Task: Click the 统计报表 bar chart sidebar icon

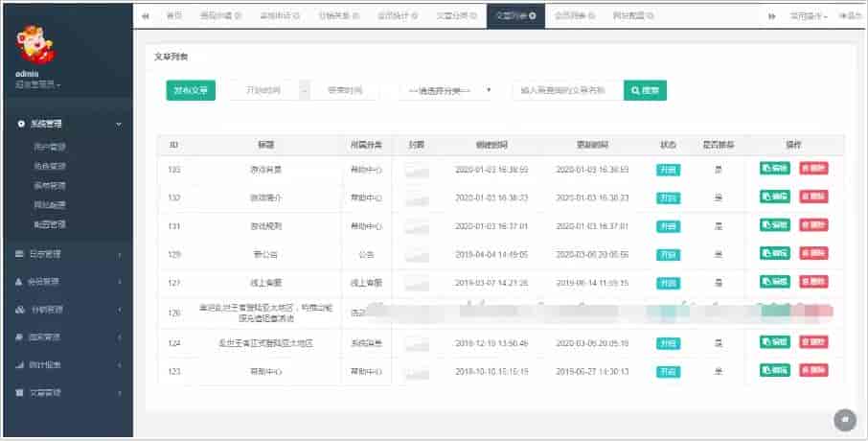Action: (20, 365)
